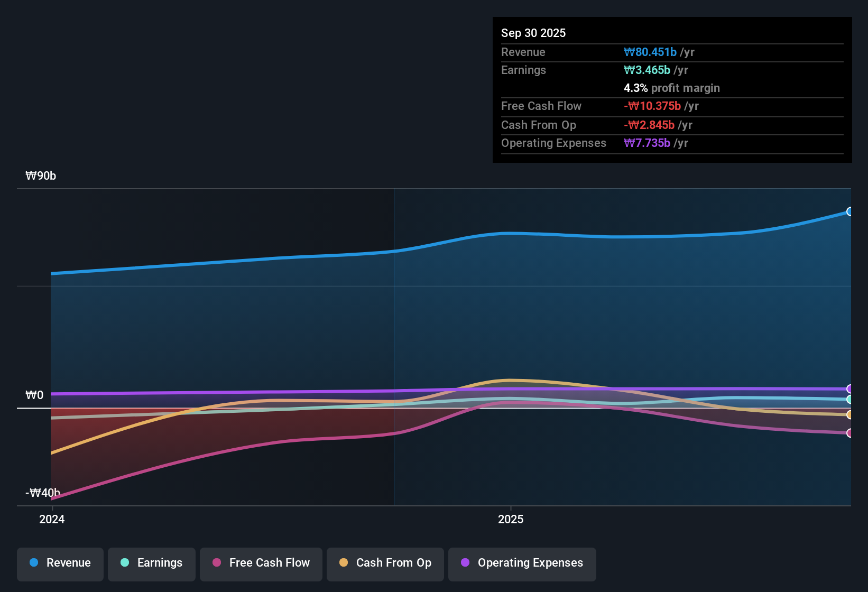Viewport: 868px width, 592px height.
Task: Click the teal Earnings dot in legend
Action: pos(125,563)
